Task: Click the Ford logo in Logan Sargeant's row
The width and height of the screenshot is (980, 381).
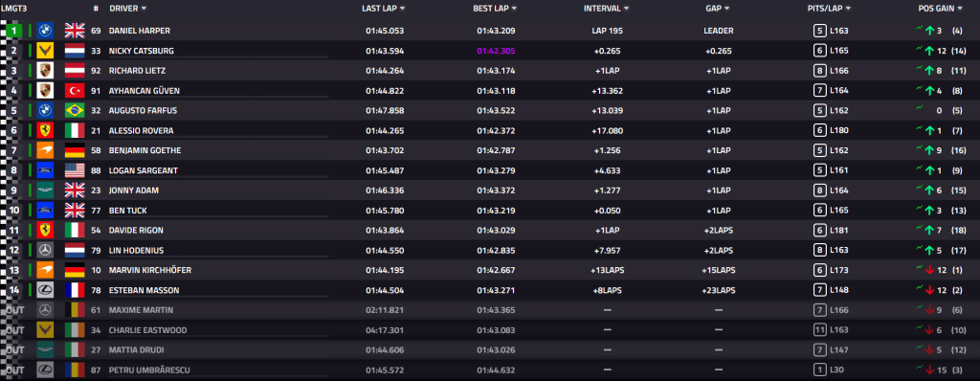Action: coord(45,170)
